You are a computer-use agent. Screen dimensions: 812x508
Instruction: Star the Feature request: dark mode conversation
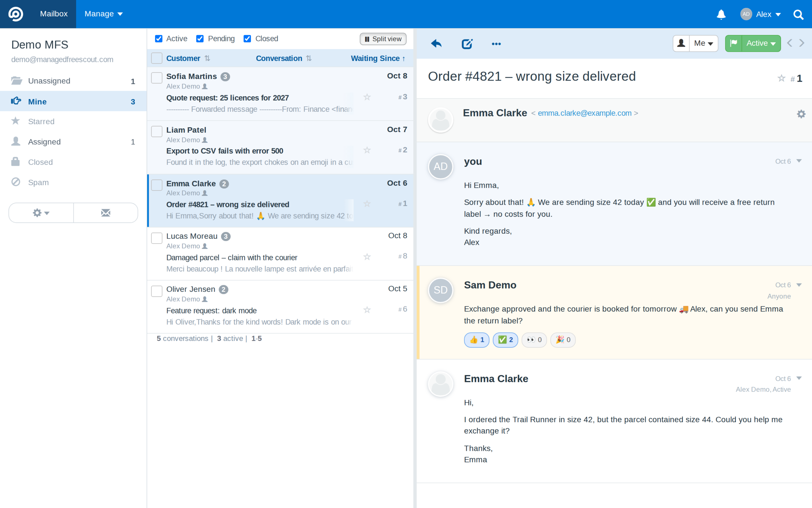[367, 310]
